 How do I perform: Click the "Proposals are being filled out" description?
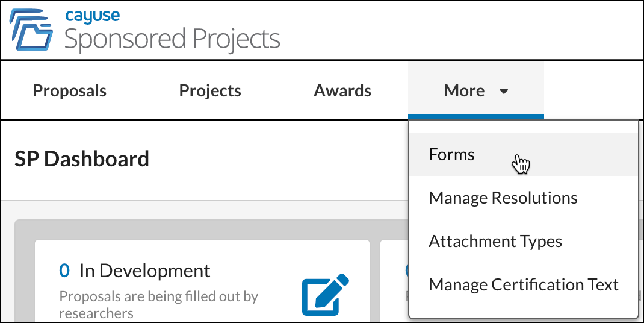click(158, 304)
